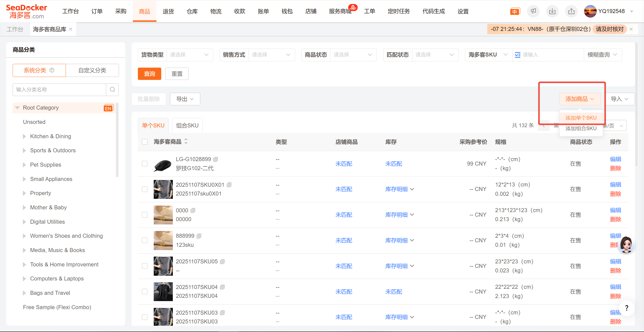
Task: Click the 输入分类名称 search field
Action: (59, 89)
